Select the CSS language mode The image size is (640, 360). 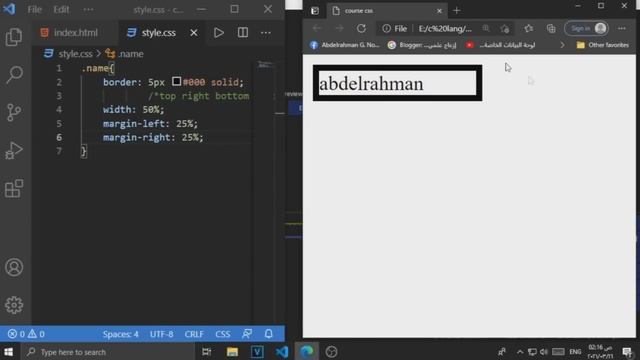[222, 334]
